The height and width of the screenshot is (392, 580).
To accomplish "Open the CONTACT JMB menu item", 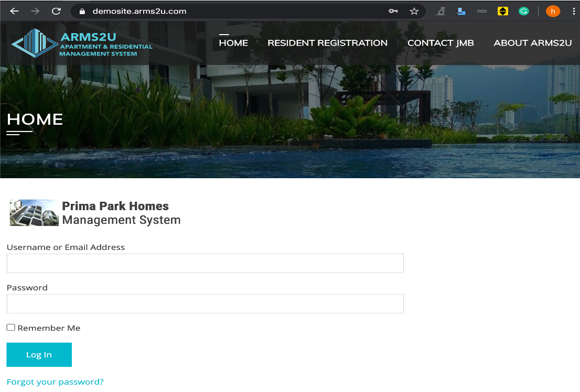I will click(x=441, y=43).
